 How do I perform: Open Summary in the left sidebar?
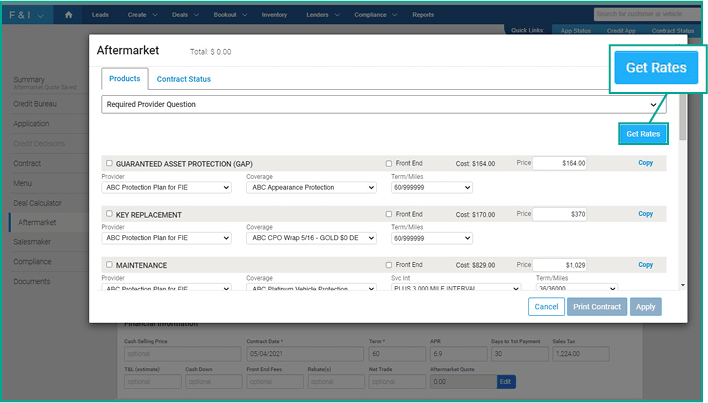tap(29, 79)
